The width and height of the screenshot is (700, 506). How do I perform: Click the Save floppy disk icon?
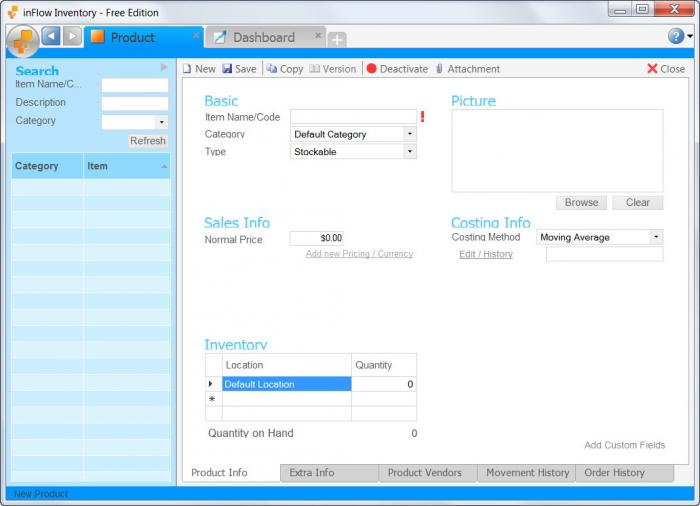(x=227, y=69)
